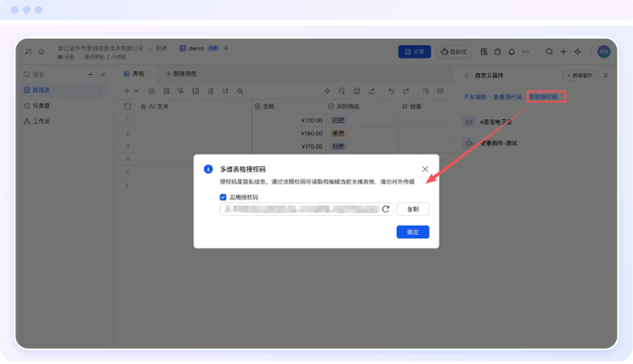
Task: Click the 数量 column header
Action: [426, 107]
